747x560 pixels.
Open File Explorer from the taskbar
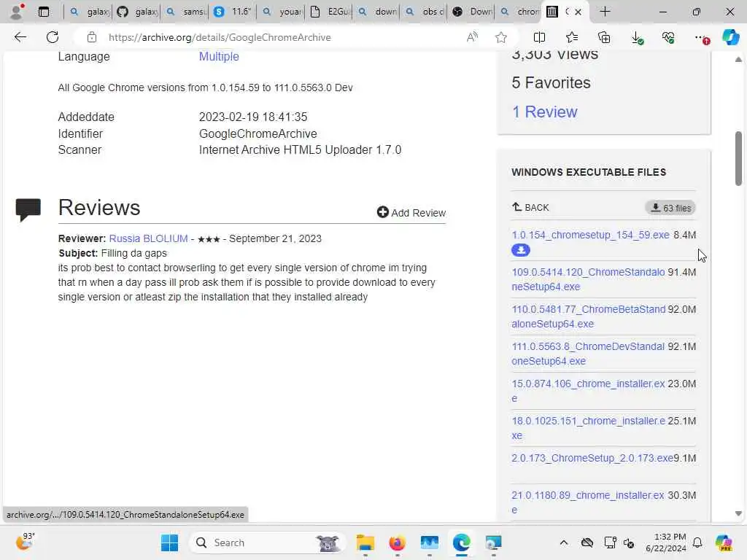pos(365,542)
